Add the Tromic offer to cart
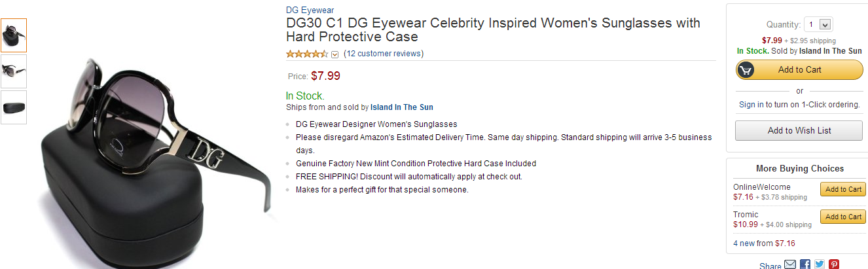 (x=843, y=217)
